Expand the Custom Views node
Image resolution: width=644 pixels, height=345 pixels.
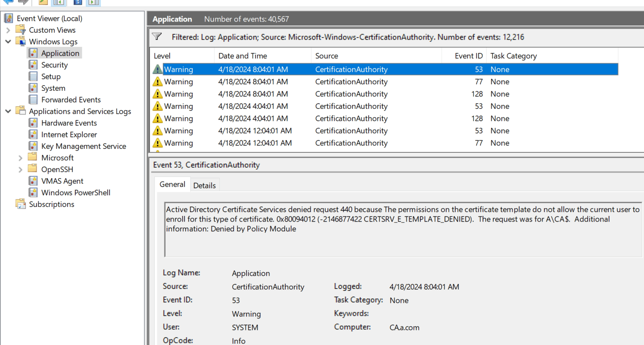(8, 30)
